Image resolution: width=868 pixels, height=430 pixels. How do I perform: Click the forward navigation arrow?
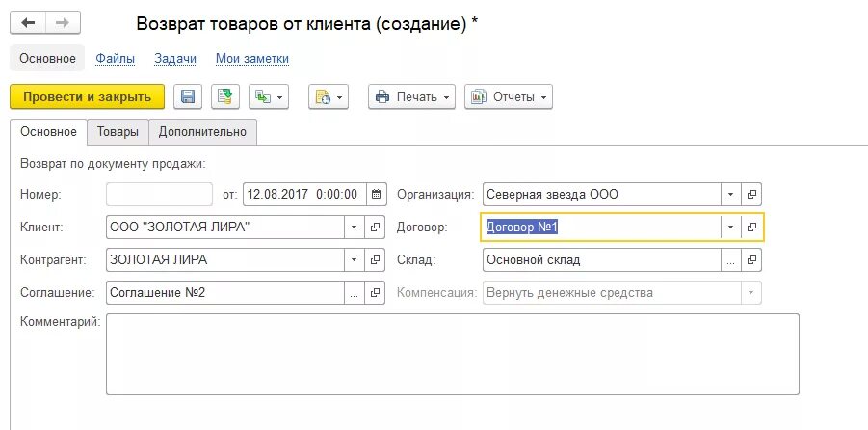pos(63,23)
